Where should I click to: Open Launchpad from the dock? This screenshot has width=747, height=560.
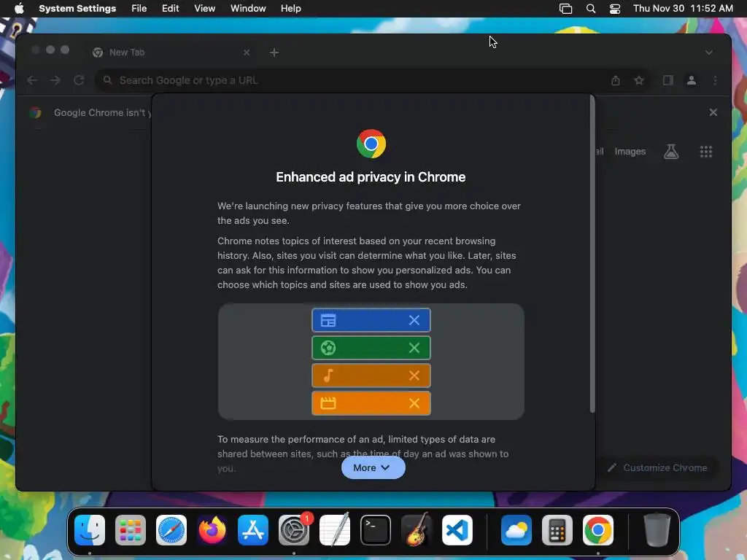point(131,529)
